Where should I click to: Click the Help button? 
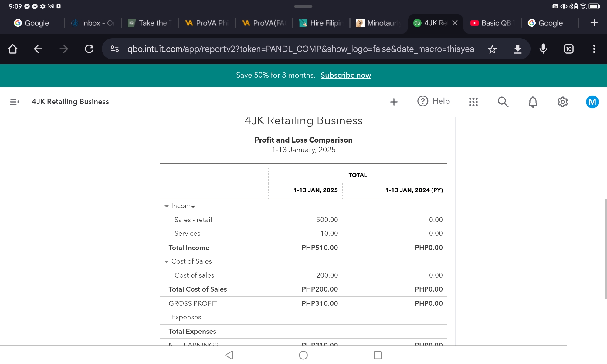point(433,101)
